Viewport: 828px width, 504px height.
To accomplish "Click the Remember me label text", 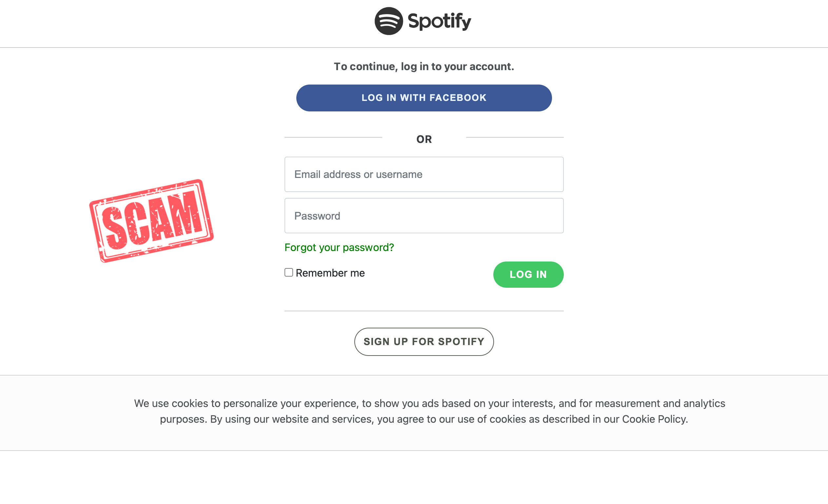I will [330, 273].
